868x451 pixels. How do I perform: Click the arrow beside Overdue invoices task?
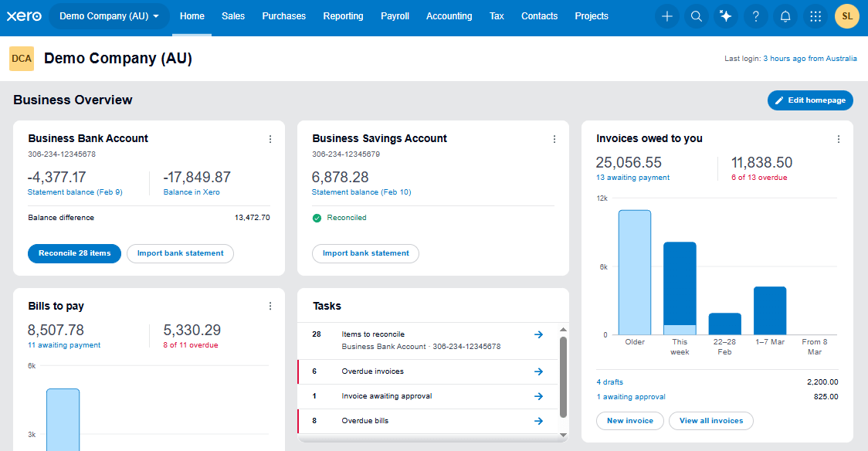tap(539, 371)
